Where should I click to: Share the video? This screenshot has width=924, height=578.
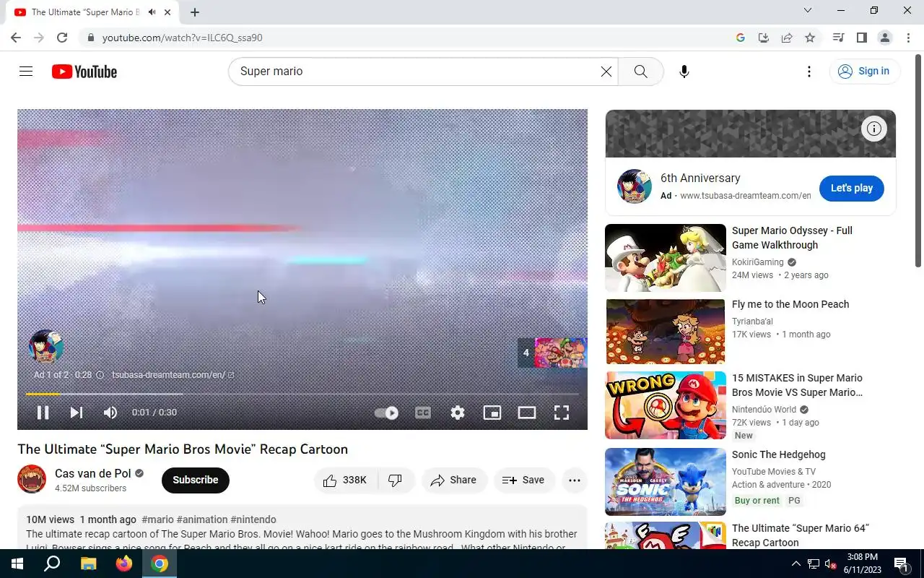click(x=454, y=480)
